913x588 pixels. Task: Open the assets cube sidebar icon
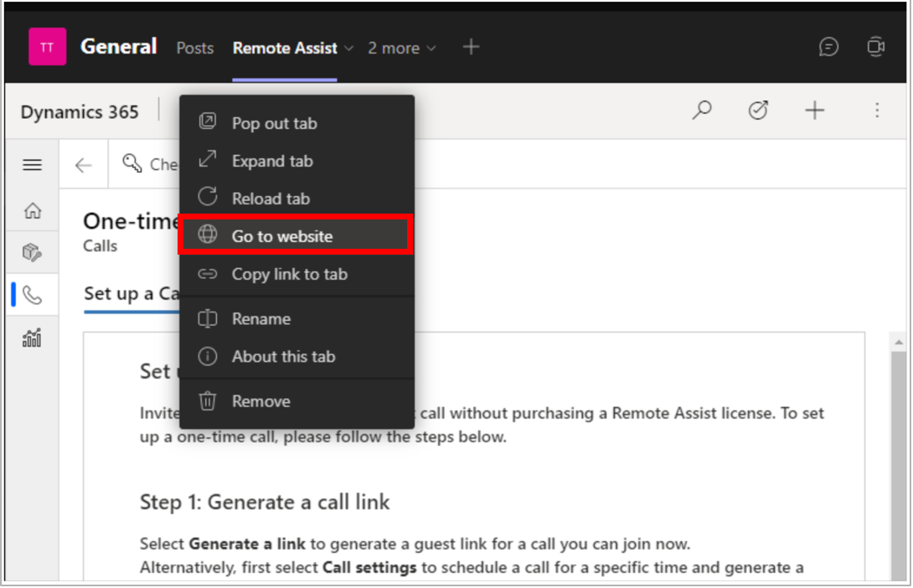click(32, 252)
